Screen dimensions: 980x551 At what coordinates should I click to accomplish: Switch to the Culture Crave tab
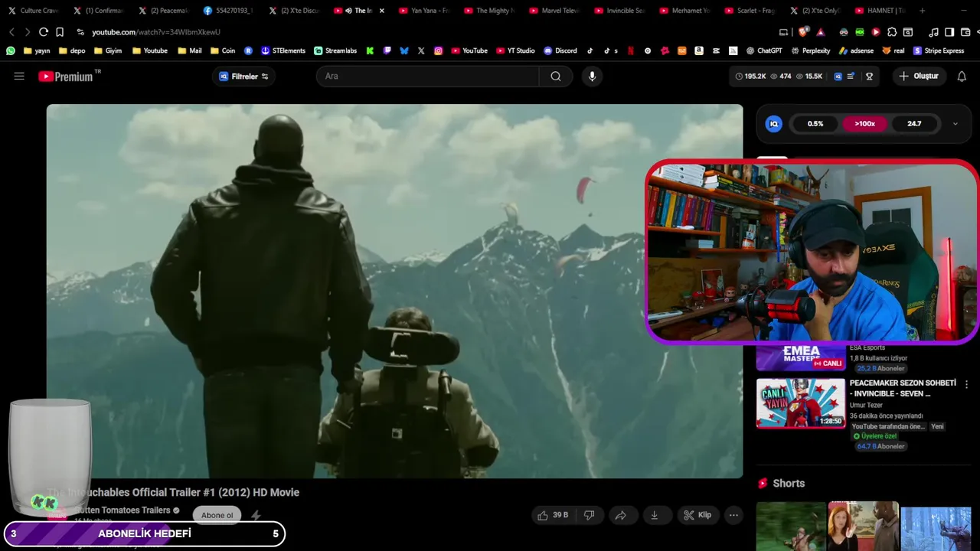tap(33, 11)
